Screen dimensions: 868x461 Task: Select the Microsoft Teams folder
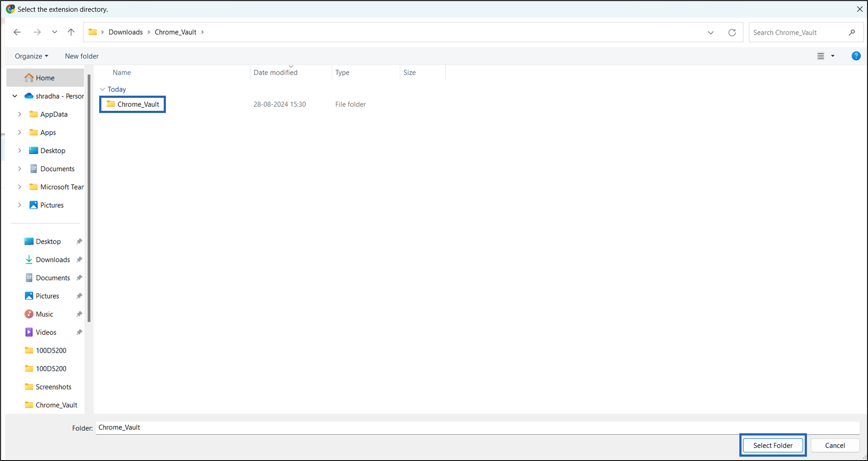point(56,187)
